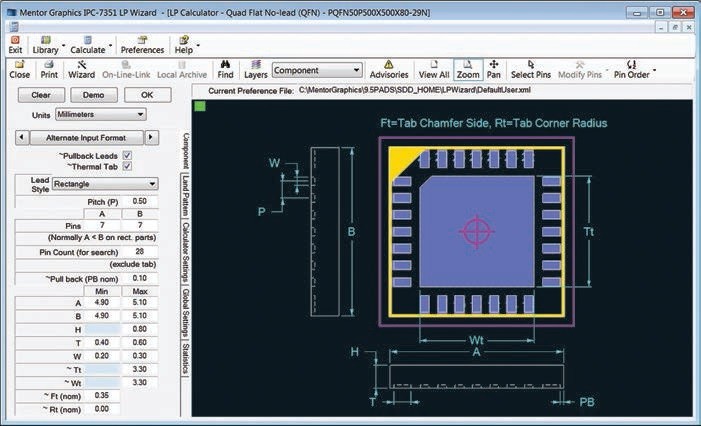This screenshot has width=701, height=426.
Task: Toggle the Pullback Leads checkbox
Action: tap(127, 156)
